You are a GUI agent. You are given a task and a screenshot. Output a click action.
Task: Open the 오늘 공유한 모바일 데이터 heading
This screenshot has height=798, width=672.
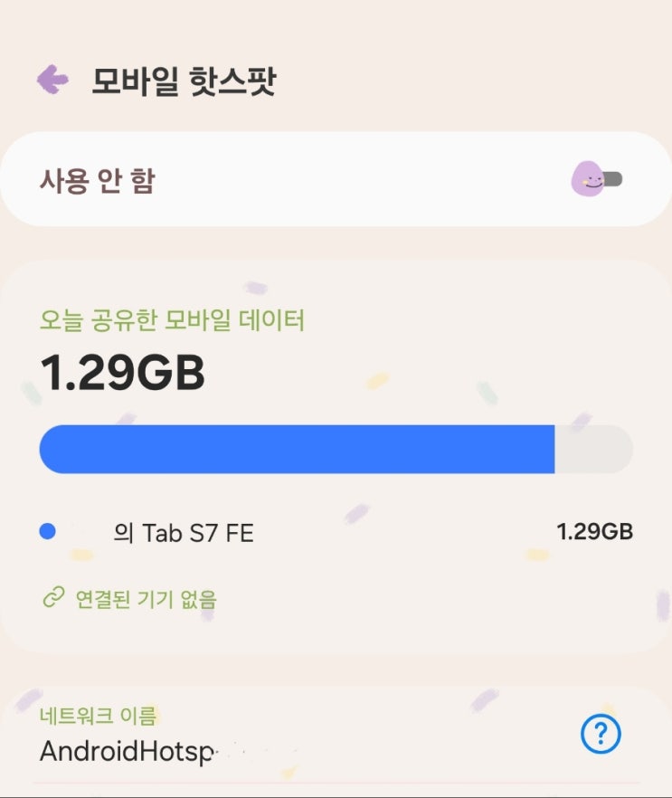173,319
